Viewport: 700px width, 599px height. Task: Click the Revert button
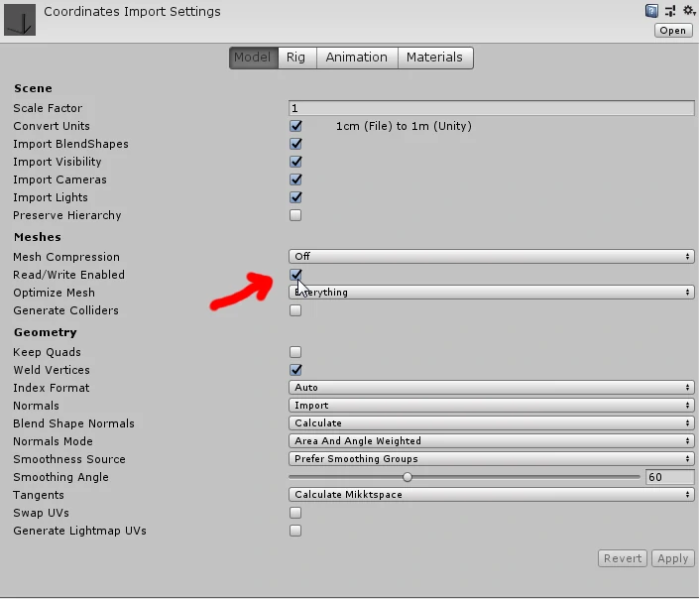[x=623, y=558]
